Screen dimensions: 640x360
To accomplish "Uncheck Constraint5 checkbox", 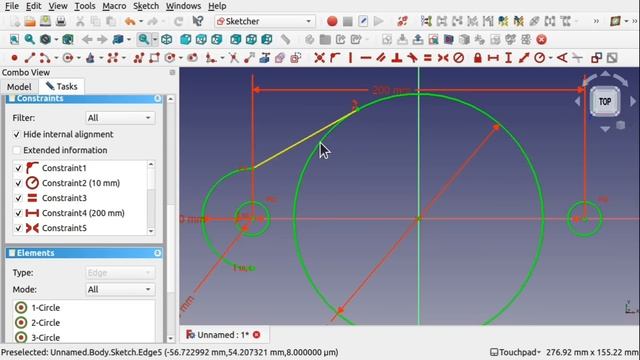I will click(18, 228).
